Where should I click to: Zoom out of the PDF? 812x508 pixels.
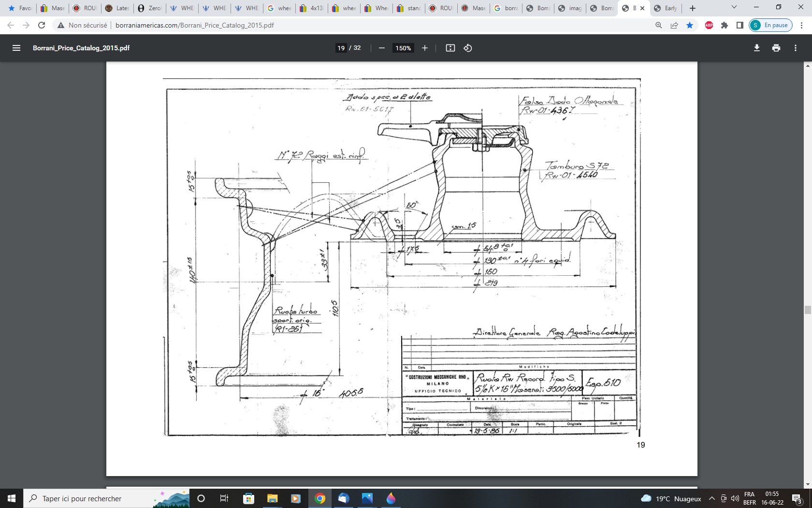(x=382, y=48)
